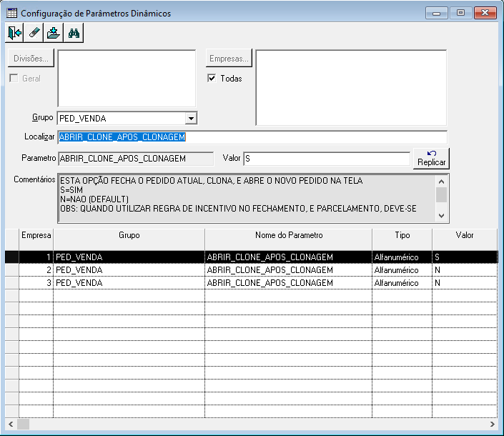This screenshot has width=504, height=436.
Task: Click Valor cell S in Empresa 1 row
Action: coord(465,257)
